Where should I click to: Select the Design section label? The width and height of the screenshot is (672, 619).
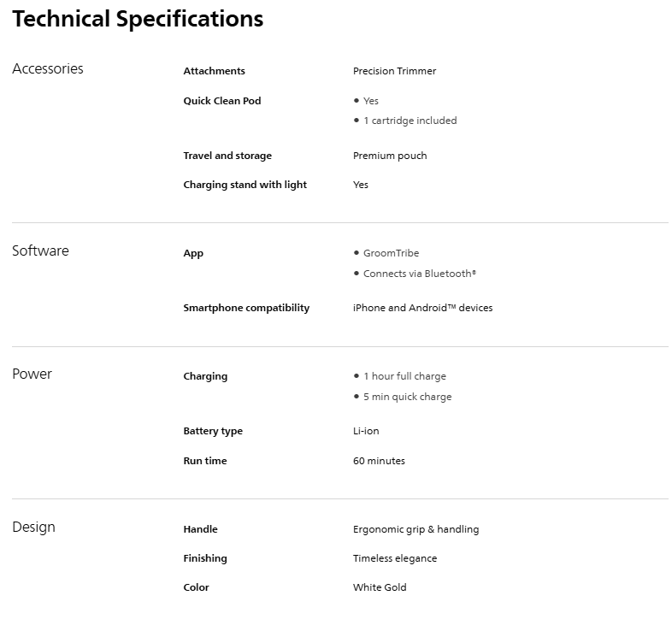[33, 528]
